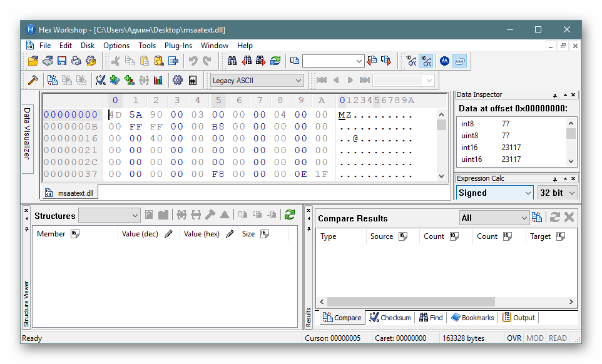The width and height of the screenshot is (602, 364).
Task: Clear Compare Results with the X icon
Action: 569,218
